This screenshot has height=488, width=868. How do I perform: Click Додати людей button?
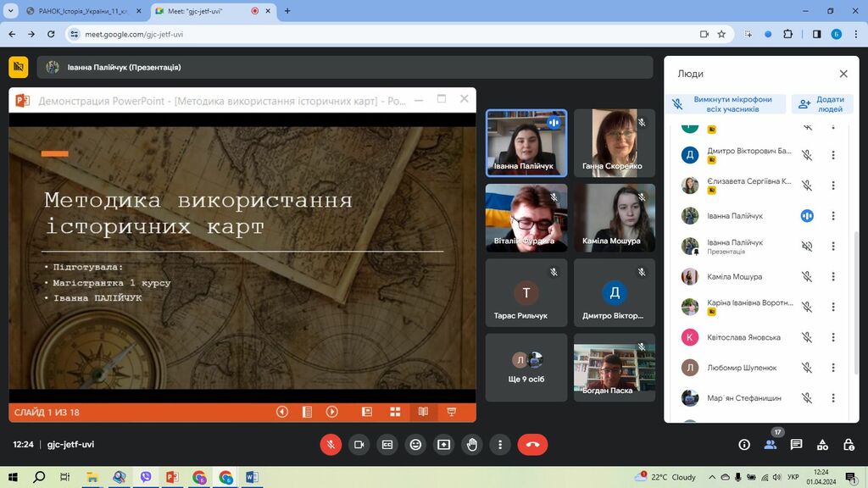click(822, 104)
